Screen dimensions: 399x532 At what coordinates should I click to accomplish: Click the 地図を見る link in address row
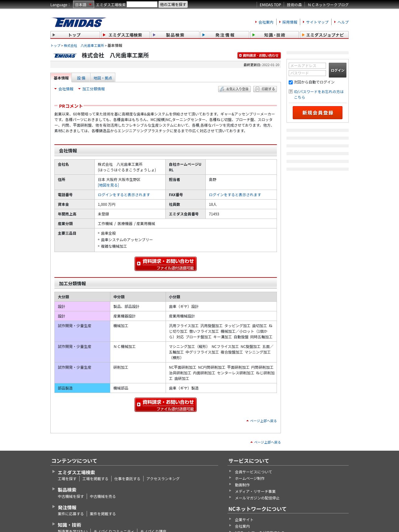108,185
